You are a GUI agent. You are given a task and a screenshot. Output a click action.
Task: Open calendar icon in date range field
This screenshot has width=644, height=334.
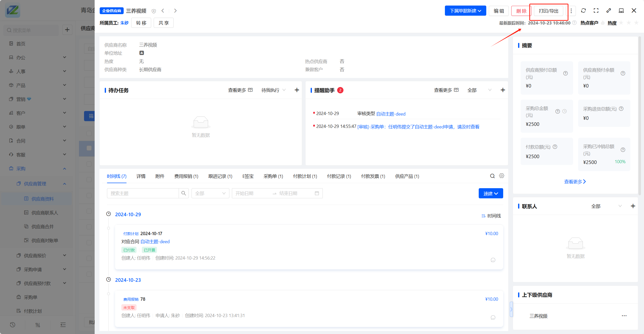coord(317,193)
